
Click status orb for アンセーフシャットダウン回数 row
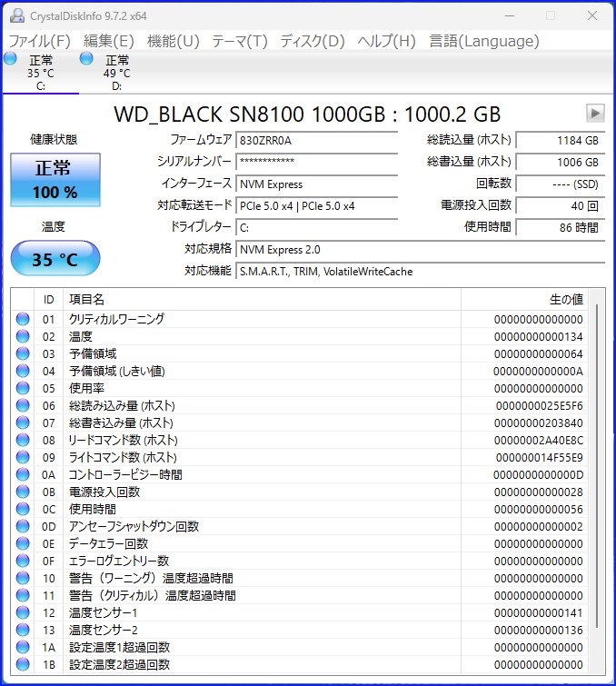(x=23, y=526)
